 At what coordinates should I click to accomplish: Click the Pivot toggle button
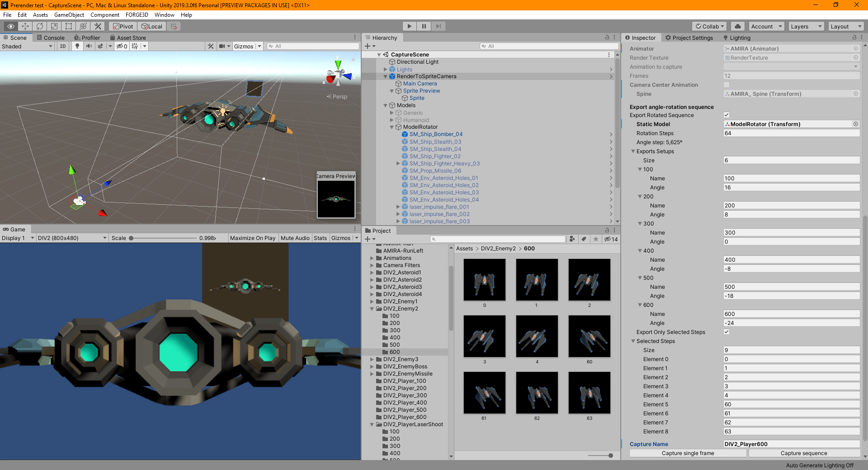(123, 26)
